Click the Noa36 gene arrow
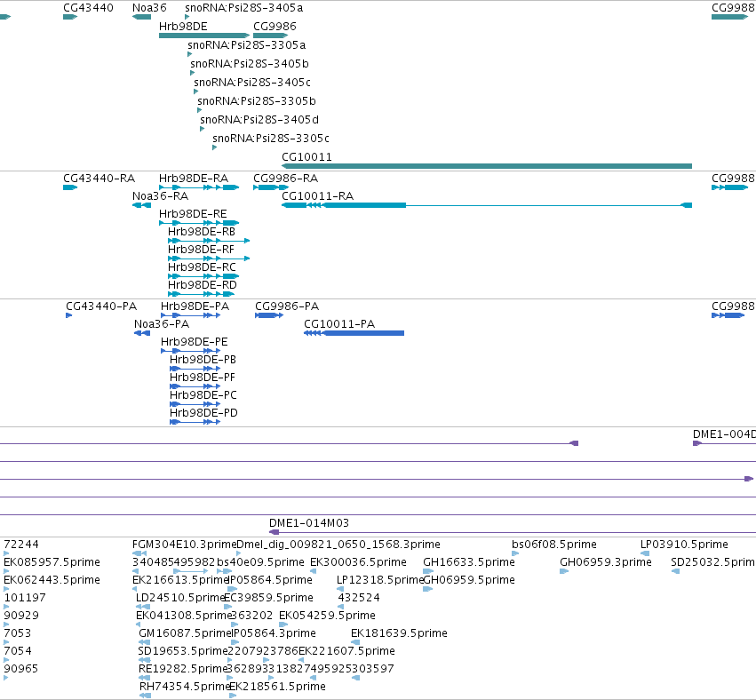The height and width of the screenshot is (700, 756). 142,17
